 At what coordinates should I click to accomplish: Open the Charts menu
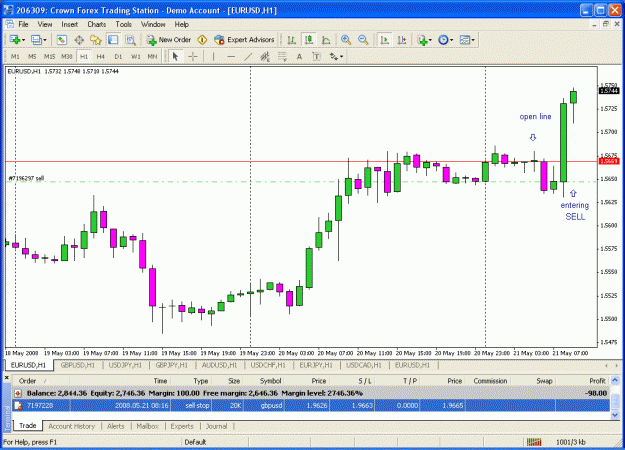[96, 24]
